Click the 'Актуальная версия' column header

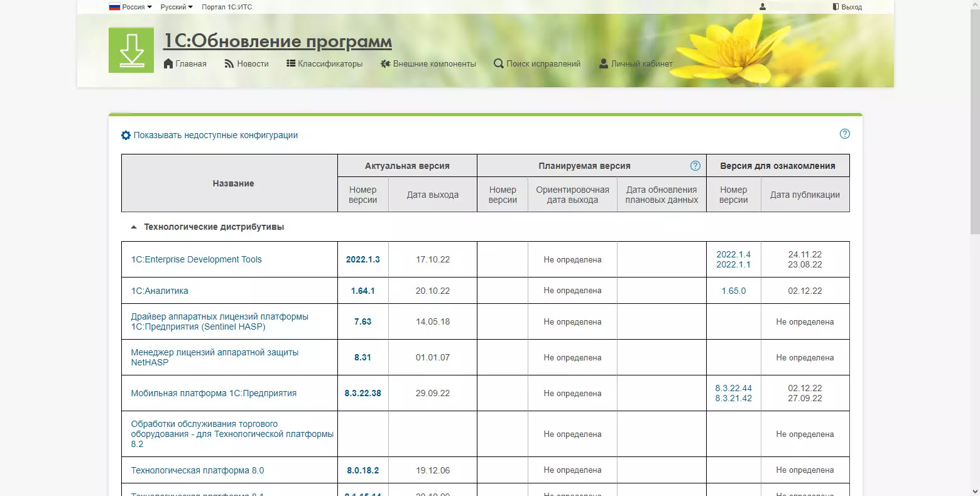407,166
